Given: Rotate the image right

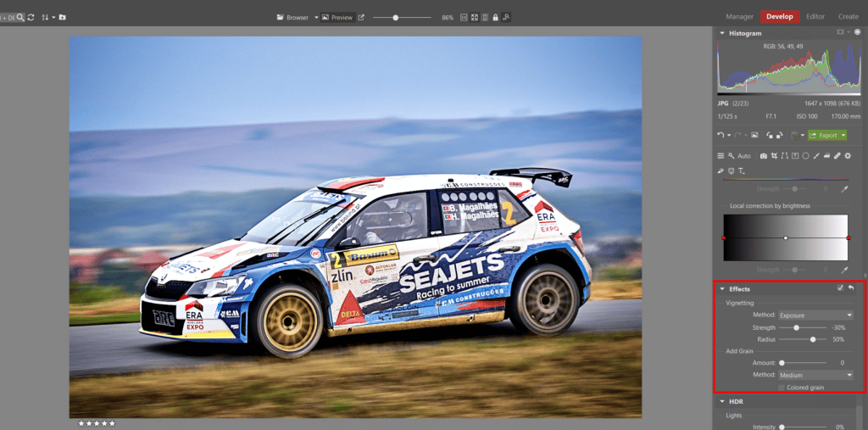Looking at the screenshot, I should coord(780,135).
